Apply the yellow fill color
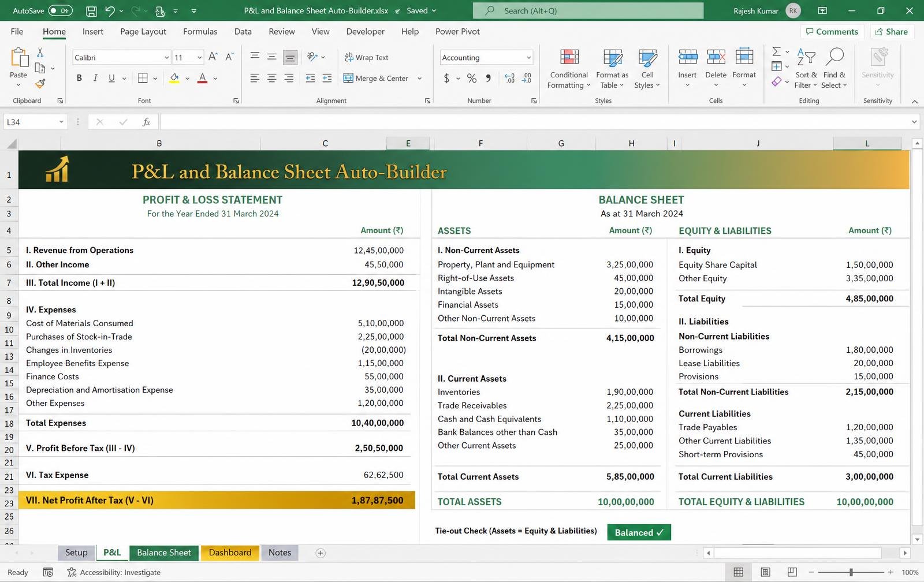 tap(174, 79)
